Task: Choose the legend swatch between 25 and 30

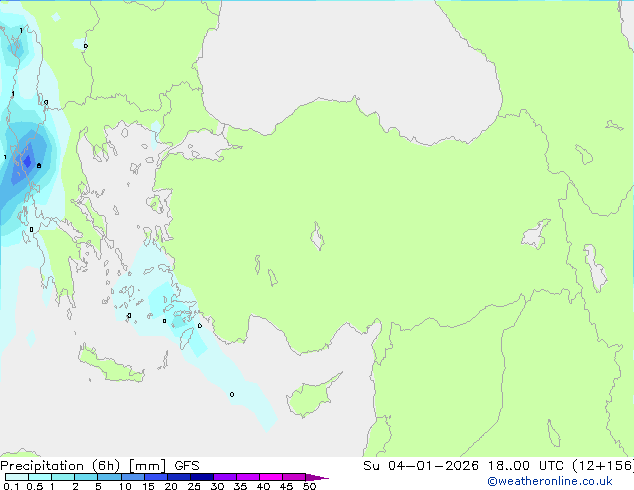Action: pos(202,477)
